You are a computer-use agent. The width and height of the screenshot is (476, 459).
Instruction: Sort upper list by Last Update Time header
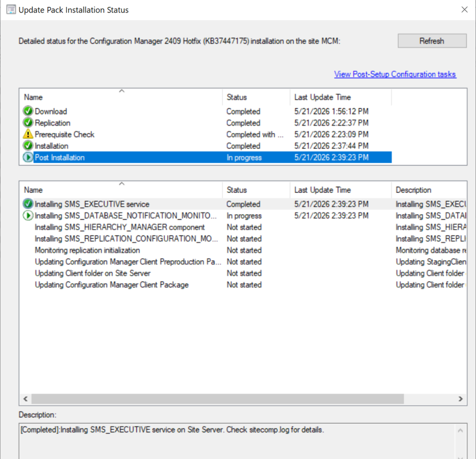tap(341, 97)
